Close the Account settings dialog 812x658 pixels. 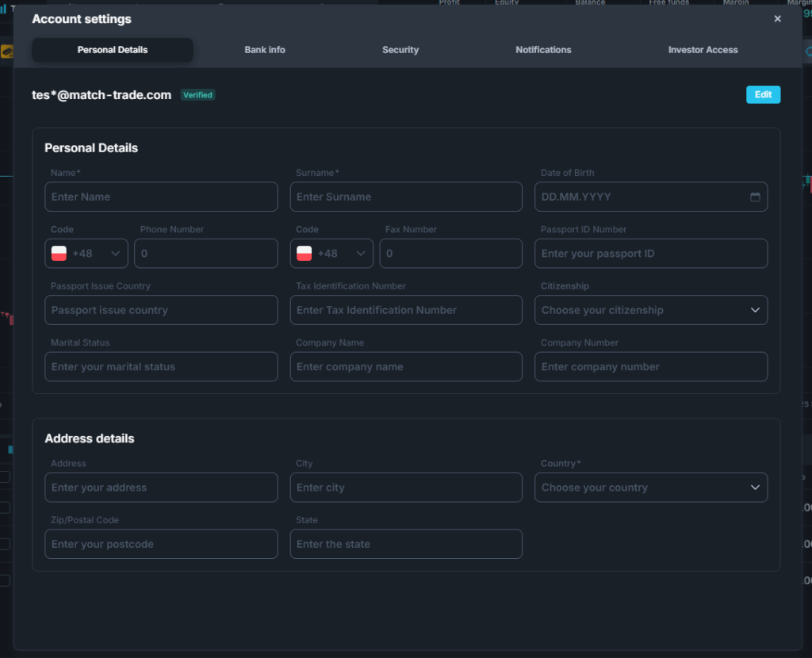click(x=777, y=19)
